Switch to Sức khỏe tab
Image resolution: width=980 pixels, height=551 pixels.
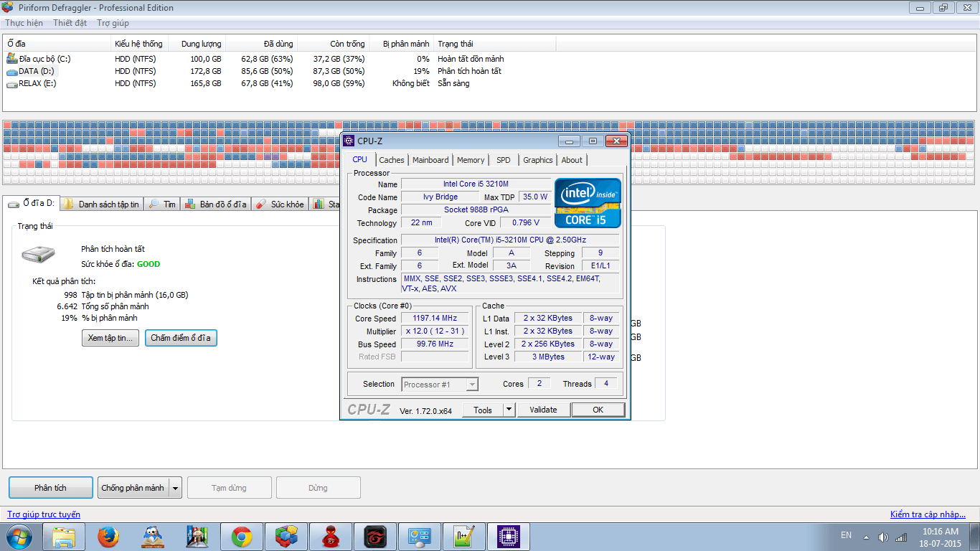coord(280,204)
